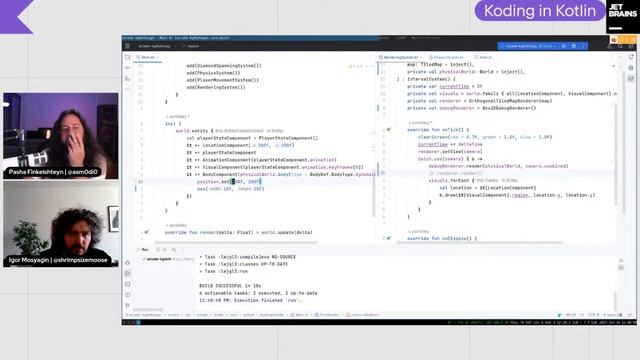This screenshot has height=360, width=640.
Task: Click the Koding in Kotlin banner
Action: (x=540, y=11)
